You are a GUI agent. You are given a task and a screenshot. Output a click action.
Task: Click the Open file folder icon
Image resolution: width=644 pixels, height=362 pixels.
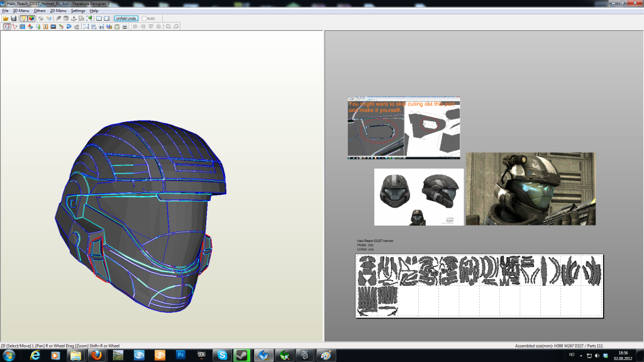point(6,18)
